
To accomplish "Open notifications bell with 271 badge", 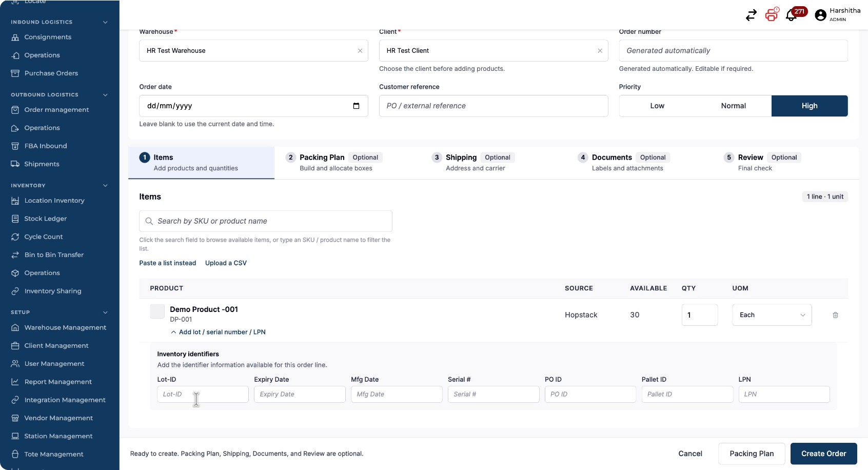I will 793,14.
